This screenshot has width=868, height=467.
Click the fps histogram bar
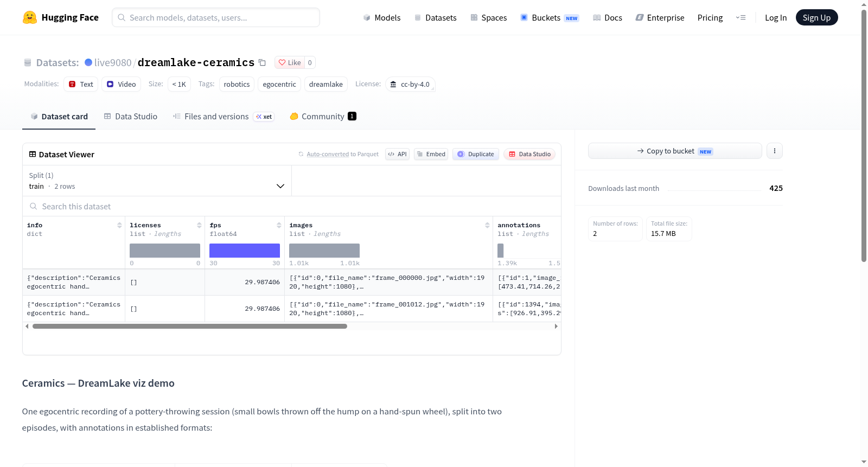click(245, 251)
